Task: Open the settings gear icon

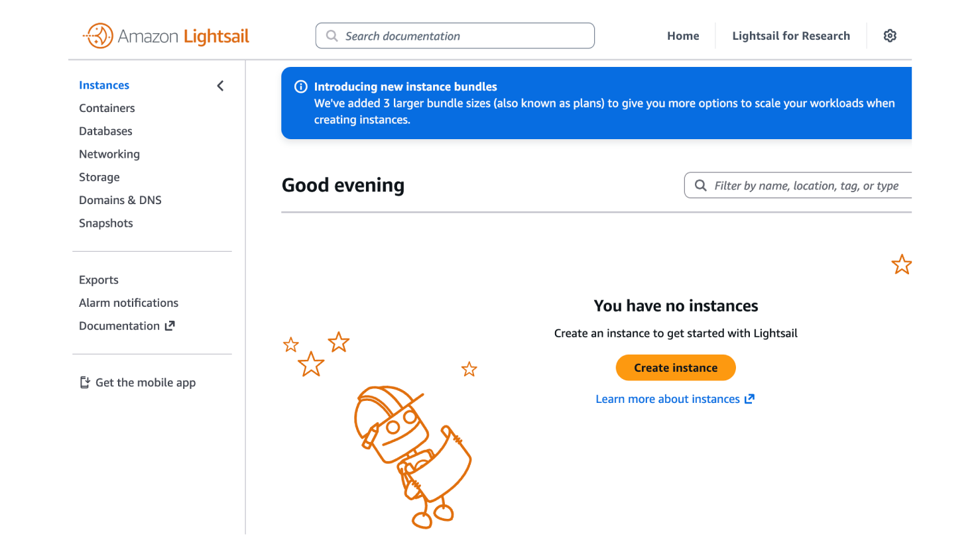Action: click(890, 36)
